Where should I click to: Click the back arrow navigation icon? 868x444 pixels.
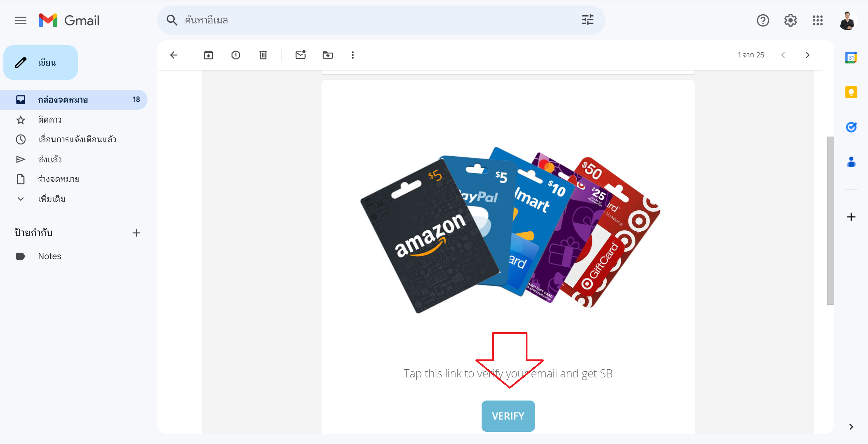pos(173,55)
